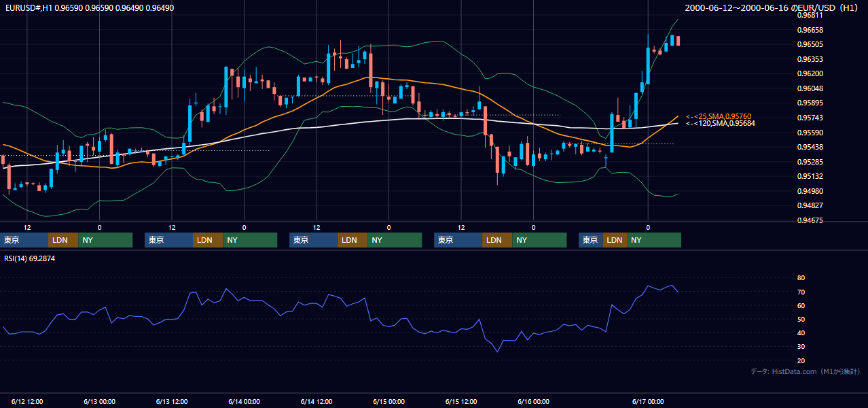Viewport: 868px width, 408px height.
Task: Click the 6/17 00:00 time axis label
Action: (x=648, y=401)
